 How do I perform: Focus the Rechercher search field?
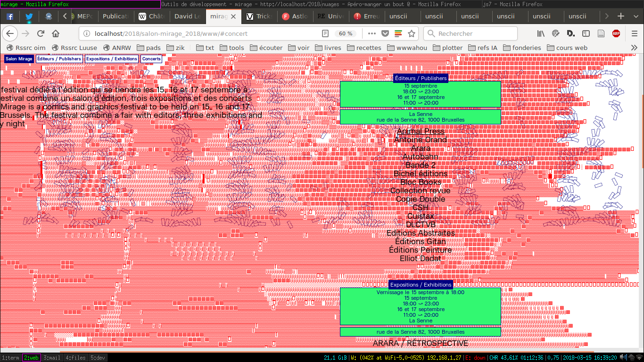click(471, 33)
